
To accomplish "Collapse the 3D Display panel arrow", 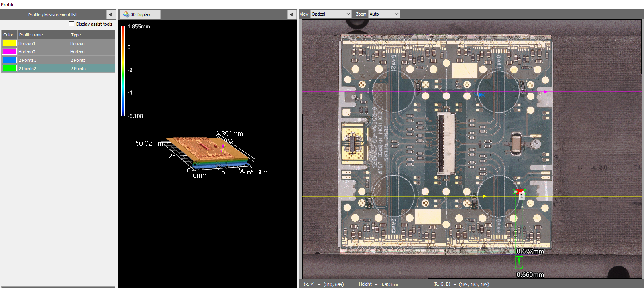I will click(x=291, y=14).
